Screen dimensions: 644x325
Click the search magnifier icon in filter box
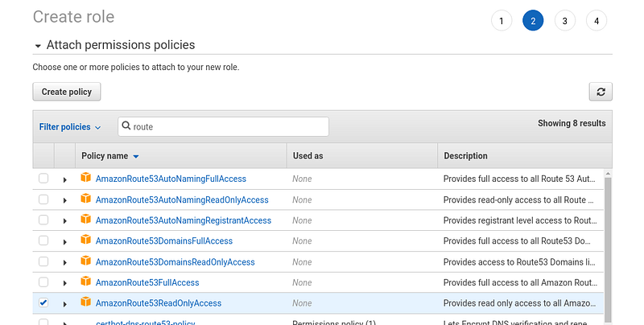pos(126,126)
